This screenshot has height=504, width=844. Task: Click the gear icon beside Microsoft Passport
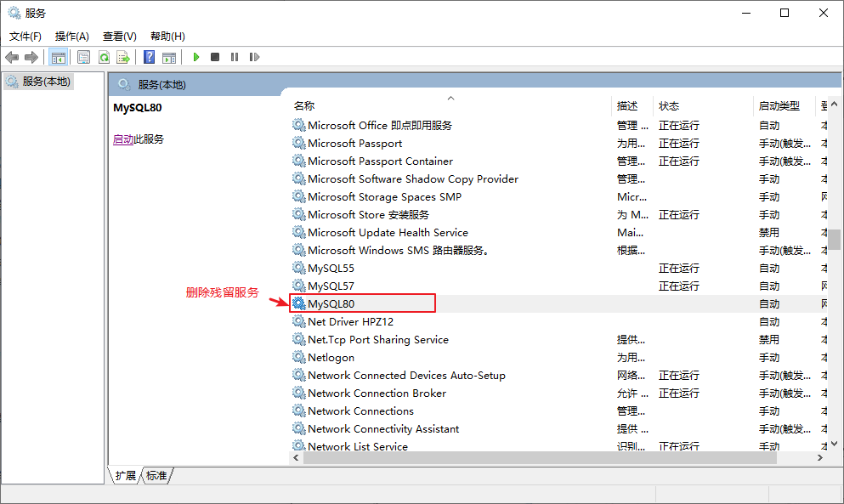tap(298, 143)
